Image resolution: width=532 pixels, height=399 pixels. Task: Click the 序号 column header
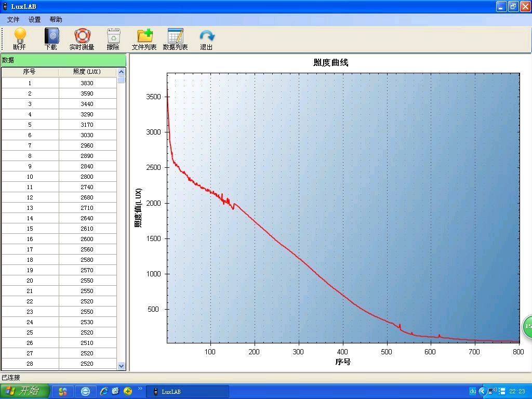coord(30,72)
